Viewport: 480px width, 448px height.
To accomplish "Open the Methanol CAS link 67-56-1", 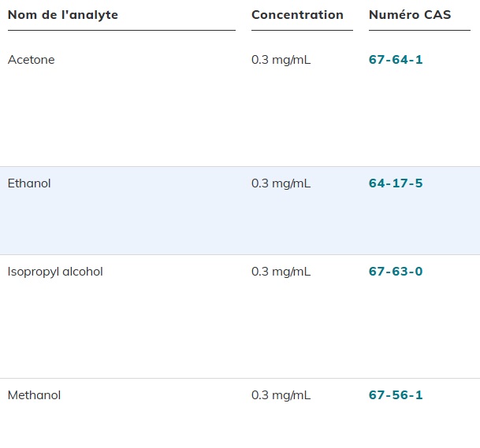I will [x=396, y=395].
